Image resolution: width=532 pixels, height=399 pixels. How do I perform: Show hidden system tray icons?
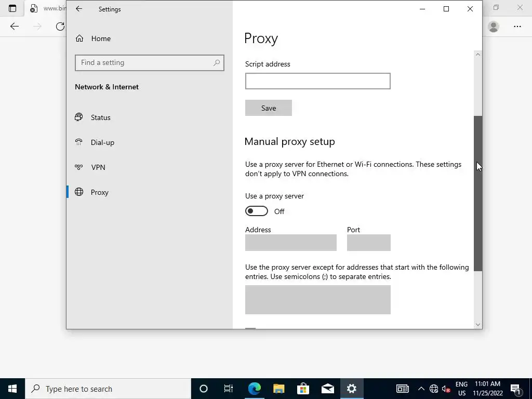(421, 389)
